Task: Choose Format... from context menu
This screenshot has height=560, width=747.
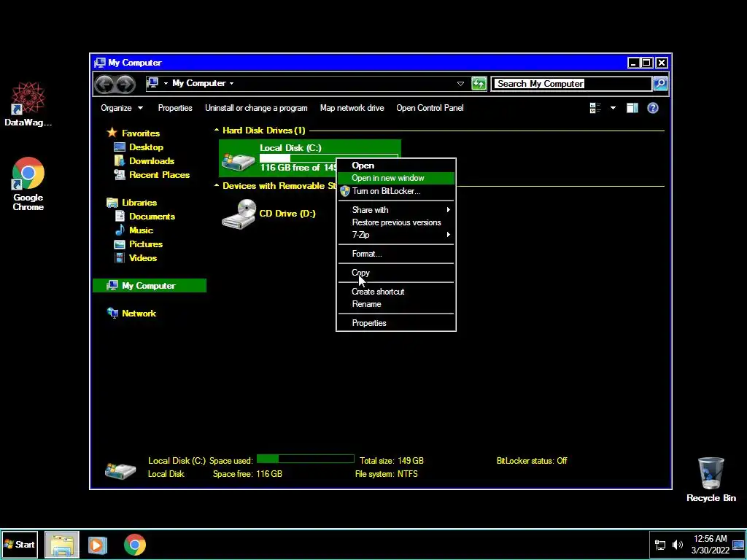Action: 396,254
